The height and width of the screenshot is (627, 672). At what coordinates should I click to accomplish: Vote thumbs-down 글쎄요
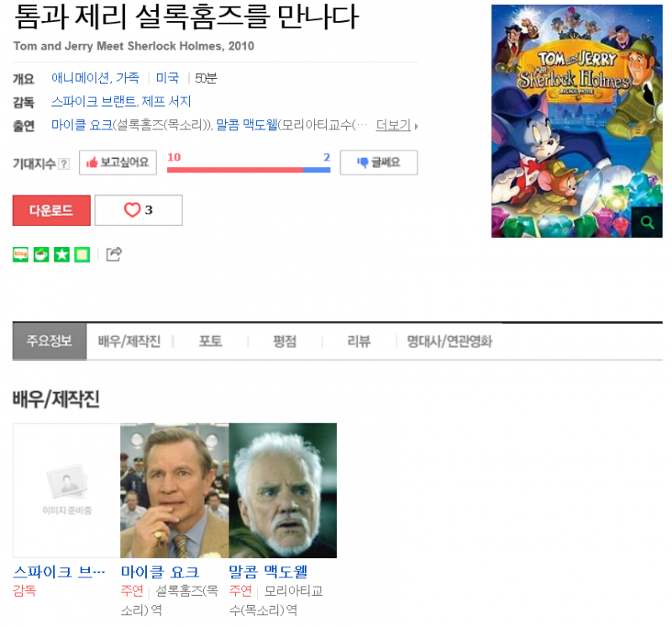pos(379,162)
